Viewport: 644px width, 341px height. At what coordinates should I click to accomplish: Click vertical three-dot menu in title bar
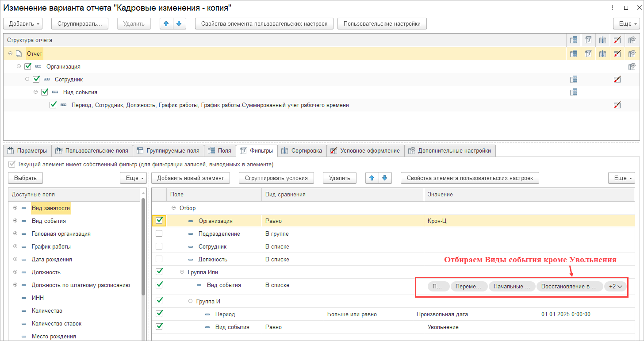tap(612, 8)
